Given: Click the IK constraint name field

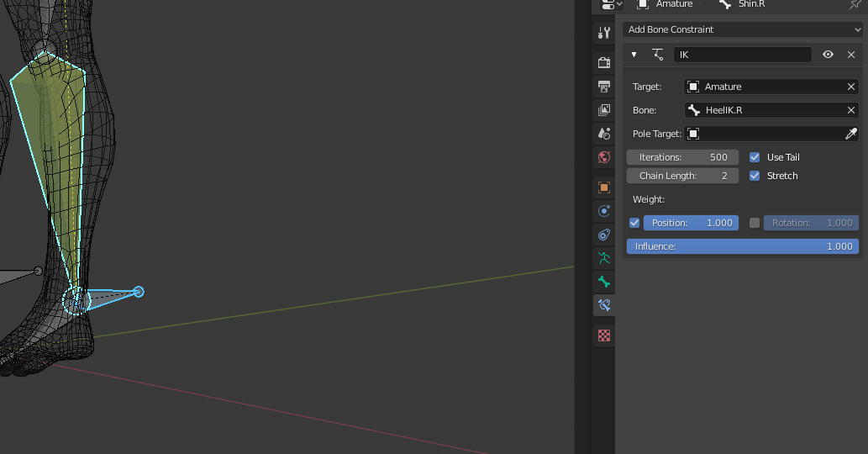Looking at the screenshot, I should point(742,55).
